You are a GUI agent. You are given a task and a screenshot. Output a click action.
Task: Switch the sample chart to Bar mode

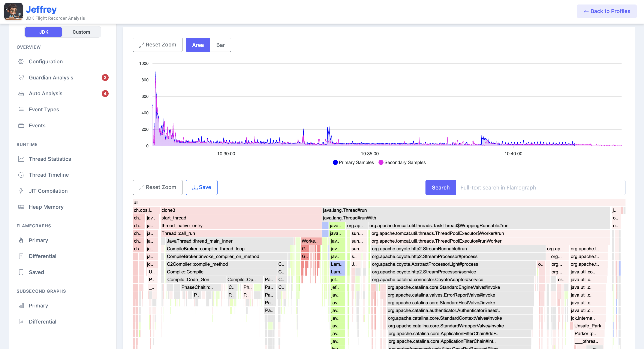point(220,45)
